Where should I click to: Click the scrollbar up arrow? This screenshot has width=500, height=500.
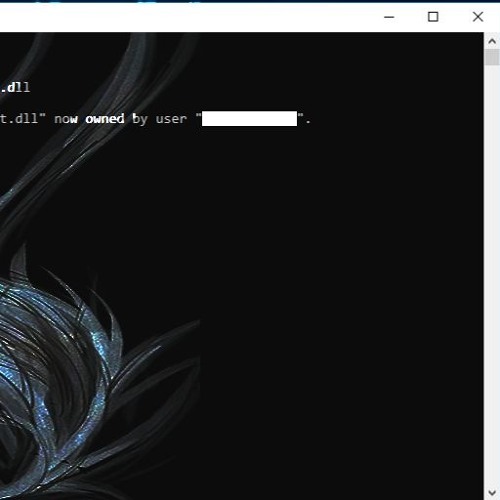pyautogui.click(x=492, y=41)
